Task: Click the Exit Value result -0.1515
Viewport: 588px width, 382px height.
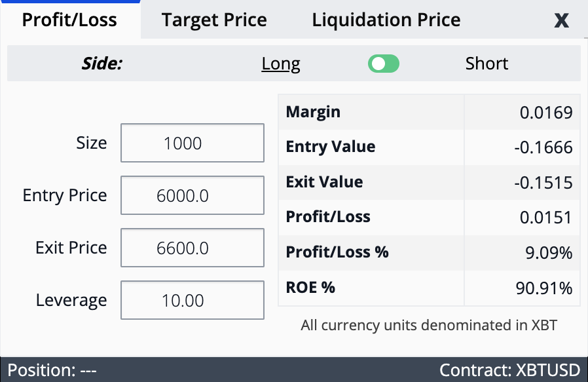Action: coord(543,183)
